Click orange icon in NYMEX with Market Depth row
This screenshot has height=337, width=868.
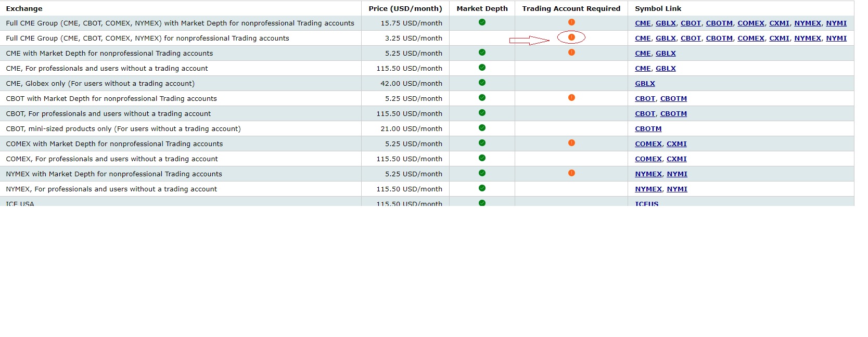tap(571, 173)
